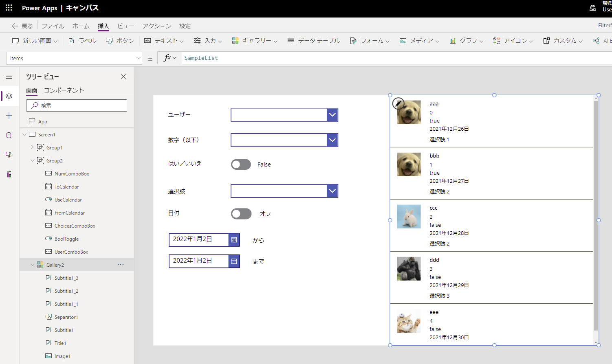
Task: Switch to the ホーム tab
Action: (81, 26)
